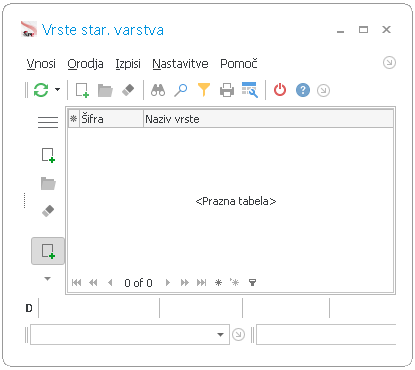
Task: Click the hamburger lines icon in side panel
Action: click(x=48, y=122)
